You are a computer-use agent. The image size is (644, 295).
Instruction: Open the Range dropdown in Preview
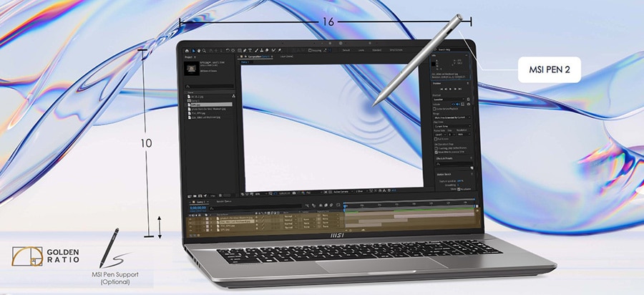452,117
